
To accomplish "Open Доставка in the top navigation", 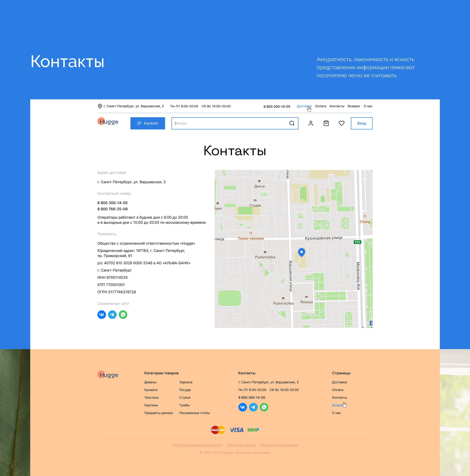I will [304, 106].
